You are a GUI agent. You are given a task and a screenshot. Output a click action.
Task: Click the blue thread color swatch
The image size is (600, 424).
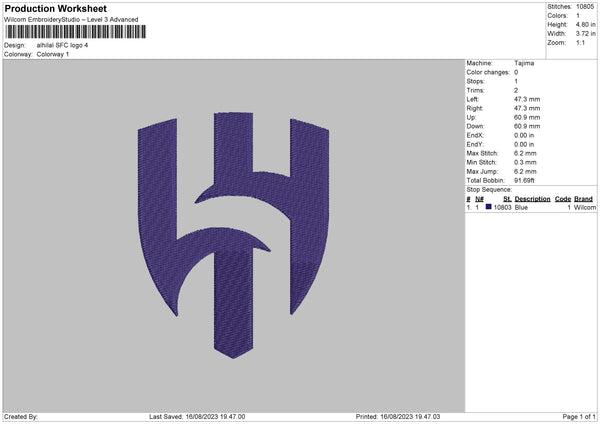489,207
